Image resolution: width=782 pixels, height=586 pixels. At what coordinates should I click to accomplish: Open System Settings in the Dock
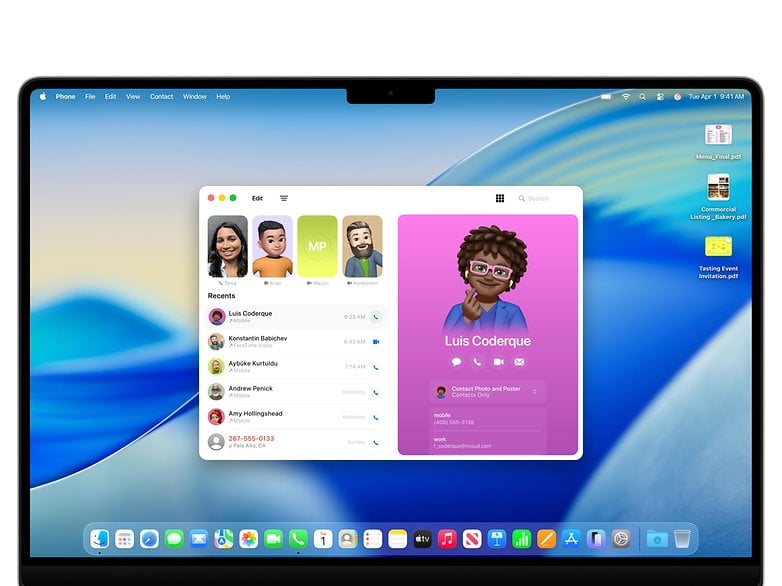(621, 539)
